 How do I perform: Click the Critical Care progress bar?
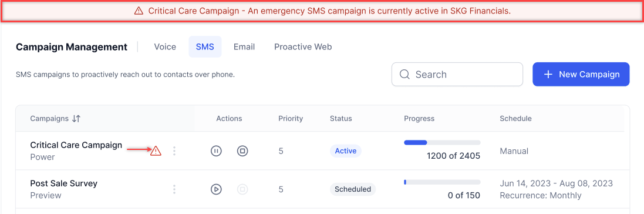(x=442, y=142)
